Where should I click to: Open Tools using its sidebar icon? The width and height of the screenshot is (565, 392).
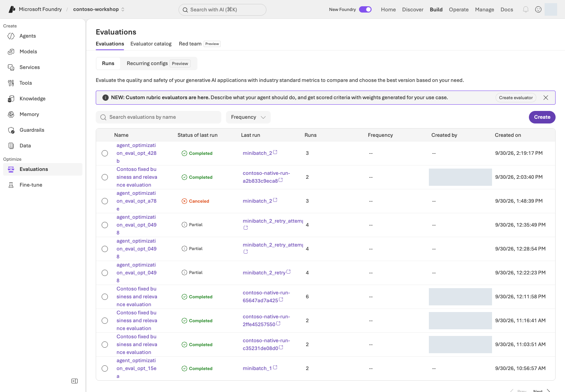pos(11,83)
